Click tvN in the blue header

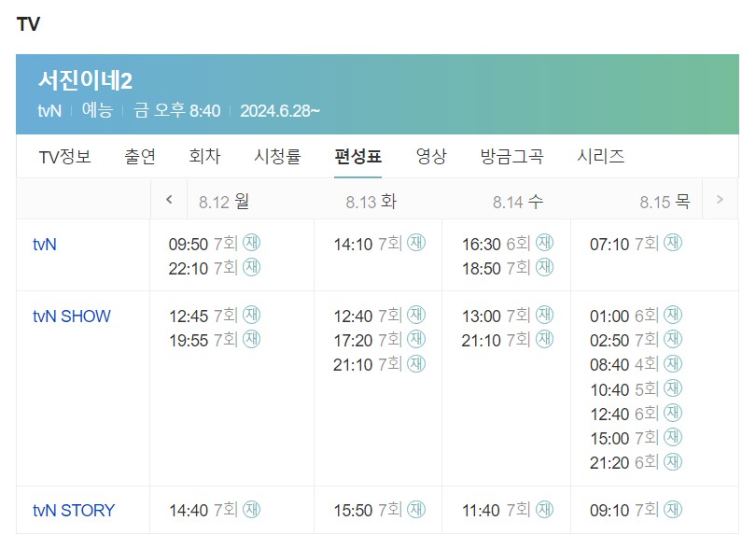tap(49, 111)
